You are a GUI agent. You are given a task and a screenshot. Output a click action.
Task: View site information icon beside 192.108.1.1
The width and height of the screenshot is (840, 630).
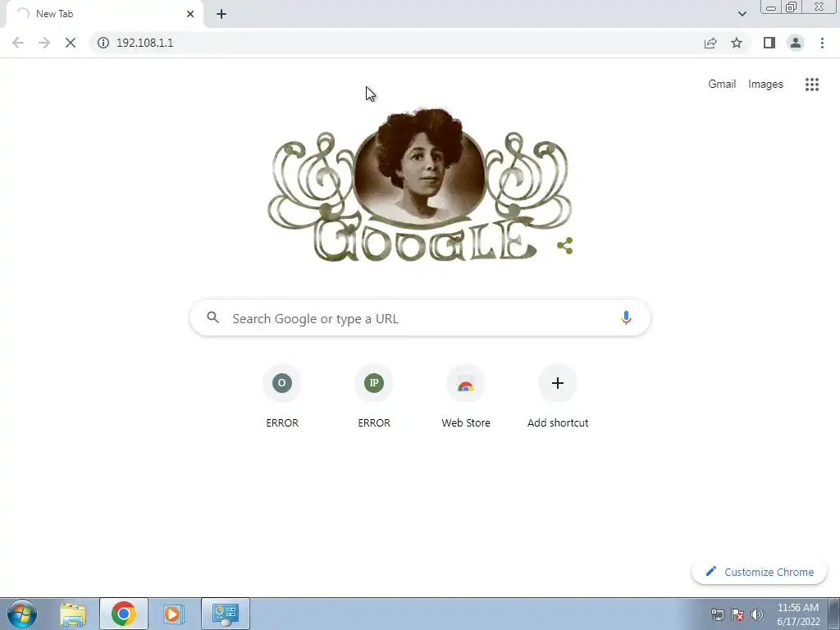(103, 43)
